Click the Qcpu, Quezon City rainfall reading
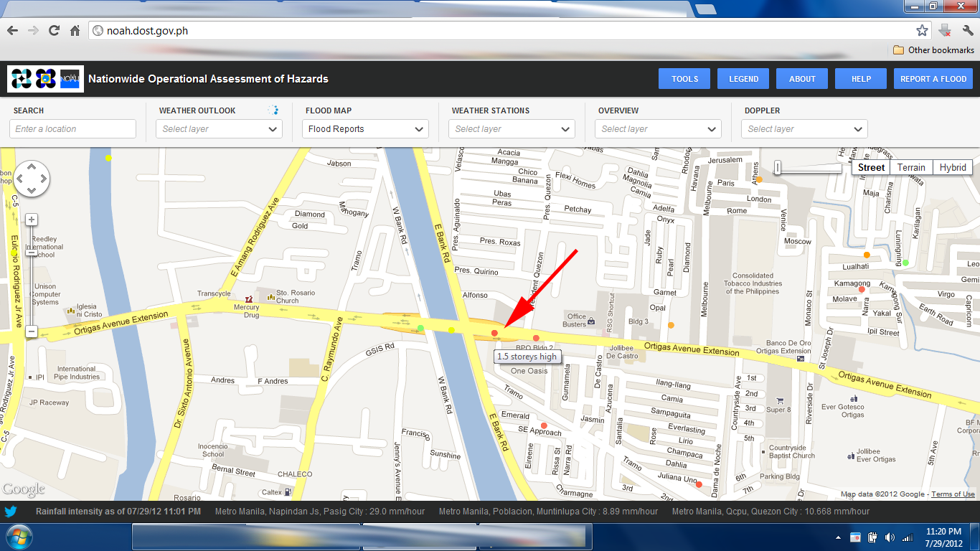The width and height of the screenshot is (980, 551). [771, 512]
